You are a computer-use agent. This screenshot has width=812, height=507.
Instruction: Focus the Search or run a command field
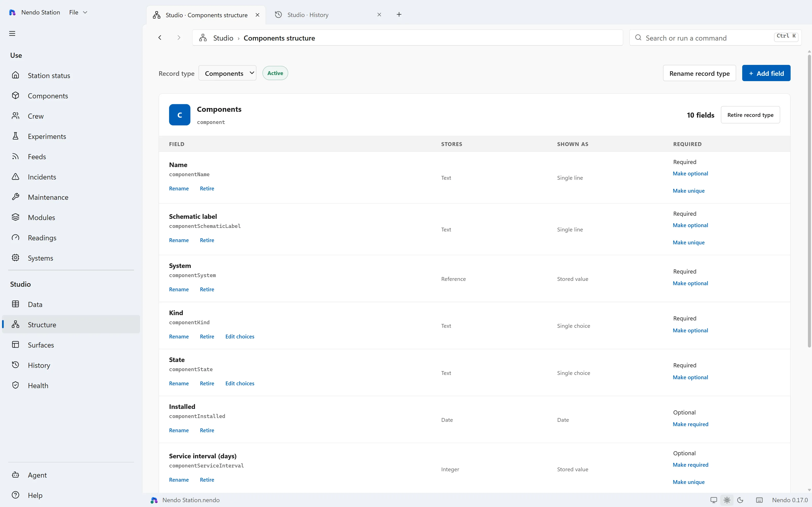click(715, 38)
